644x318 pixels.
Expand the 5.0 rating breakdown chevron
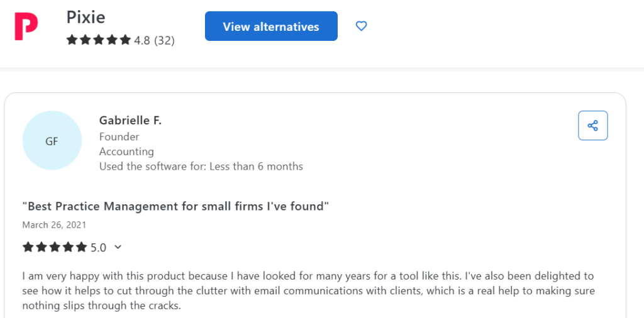tap(118, 247)
